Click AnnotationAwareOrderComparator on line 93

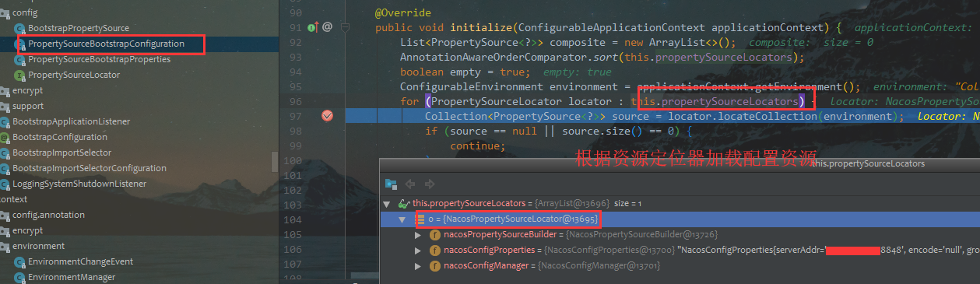point(493,57)
